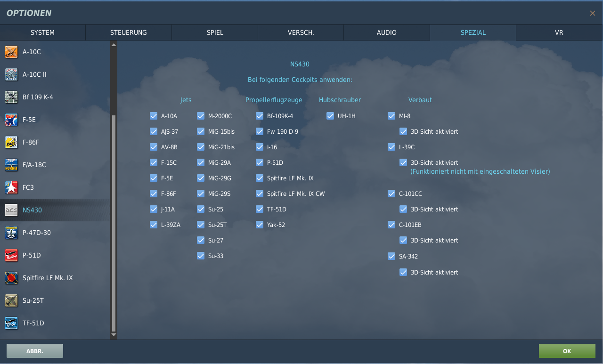Confirm settings with the OK button
The height and width of the screenshot is (364, 603).
click(567, 351)
